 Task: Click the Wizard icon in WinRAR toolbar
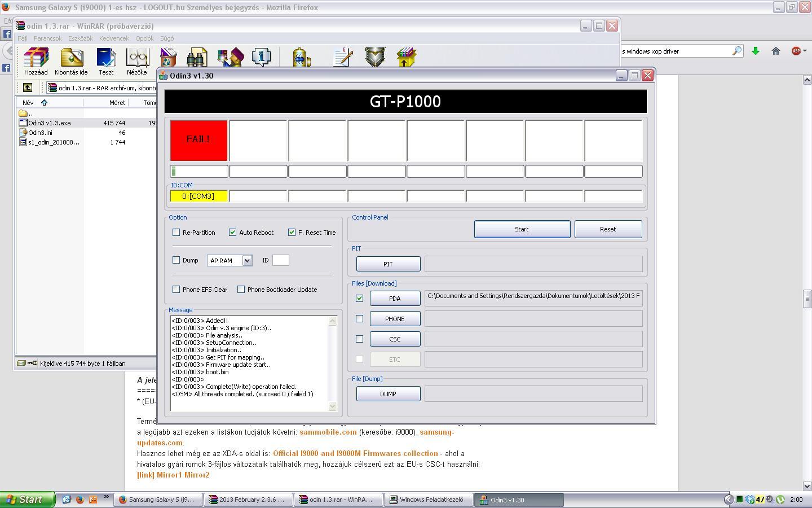pos(230,58)
